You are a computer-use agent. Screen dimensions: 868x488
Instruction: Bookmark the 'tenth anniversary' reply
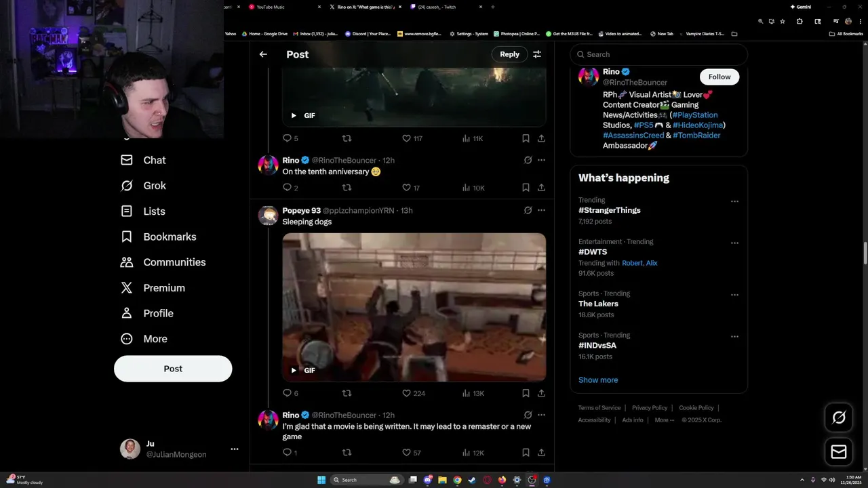(x=526, y=188)
